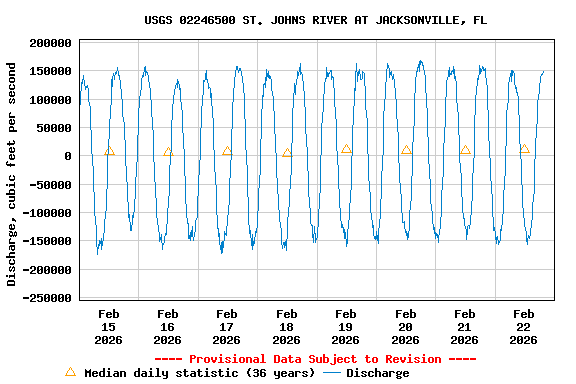Screen dimensions: 576x384
Task: Click the legend text Median daily statistic (36 years)
Action: click(x=199, y=373)
